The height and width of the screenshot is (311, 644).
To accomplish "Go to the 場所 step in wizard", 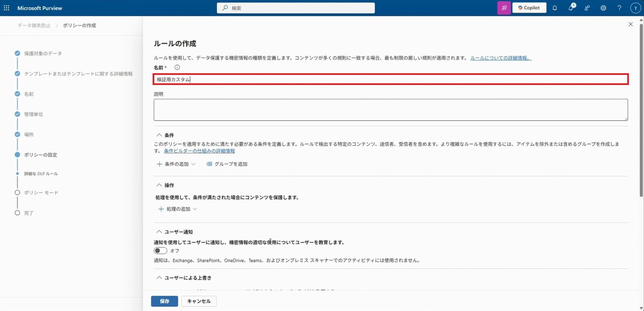I will point(29,134).
